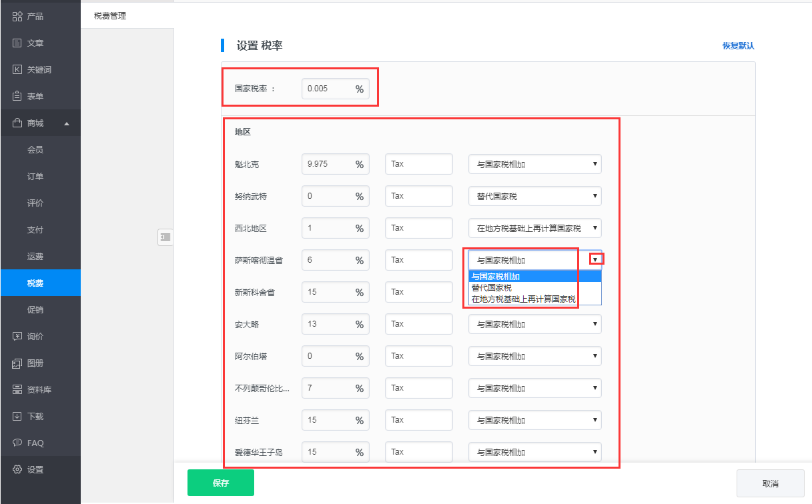Screen dimensions: 812x504
Task: Choose 在地方税基础上再计算国家税 from the open list
Action: (523, 299)
